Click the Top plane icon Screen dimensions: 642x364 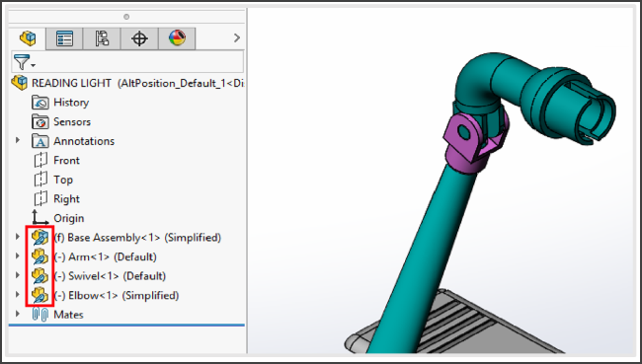click(40, 180)
